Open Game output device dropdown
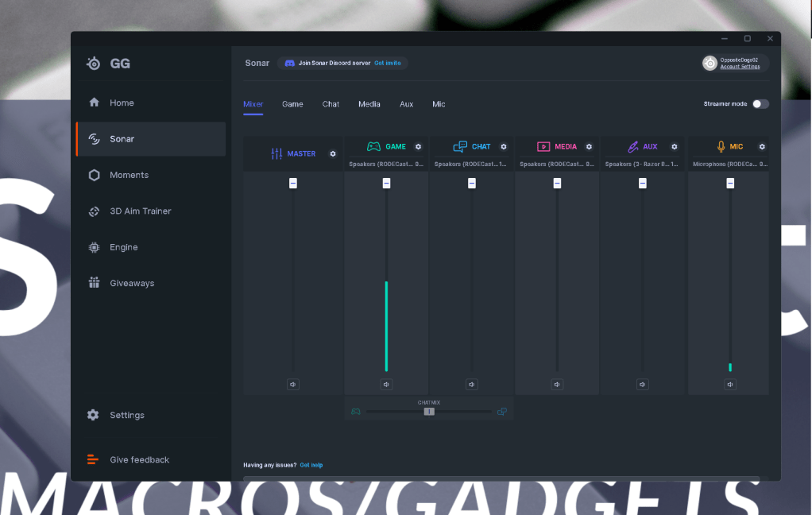 tap(386, 165)
